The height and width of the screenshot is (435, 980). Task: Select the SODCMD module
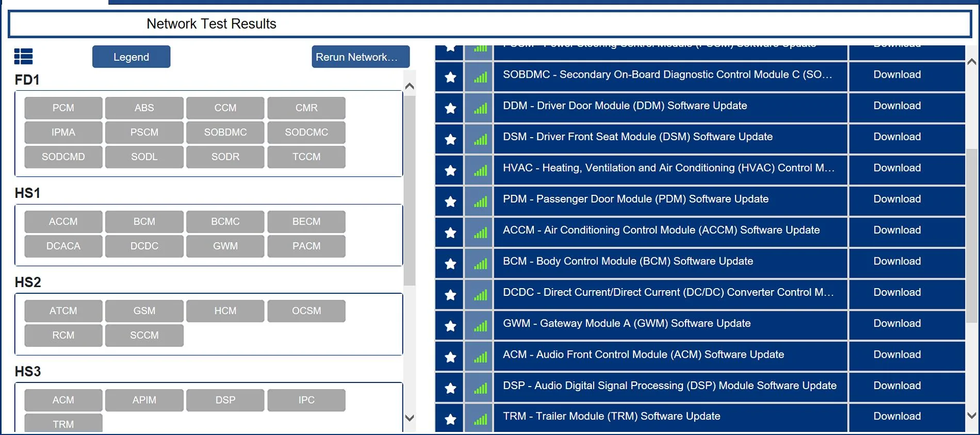tap(63, 157)
